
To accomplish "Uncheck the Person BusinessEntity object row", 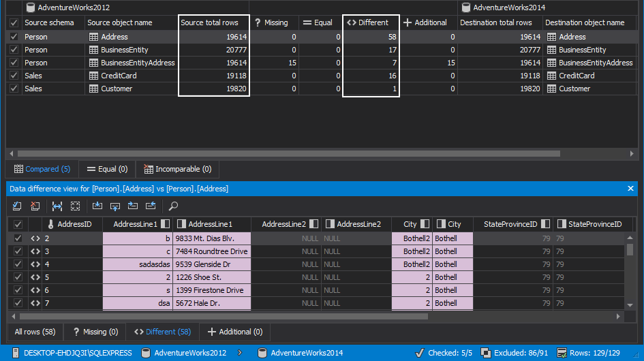I will coord(14,50).
